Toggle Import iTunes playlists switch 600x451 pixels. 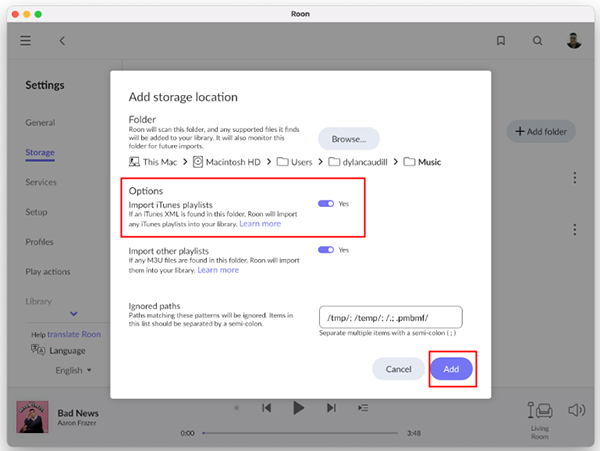326,204
